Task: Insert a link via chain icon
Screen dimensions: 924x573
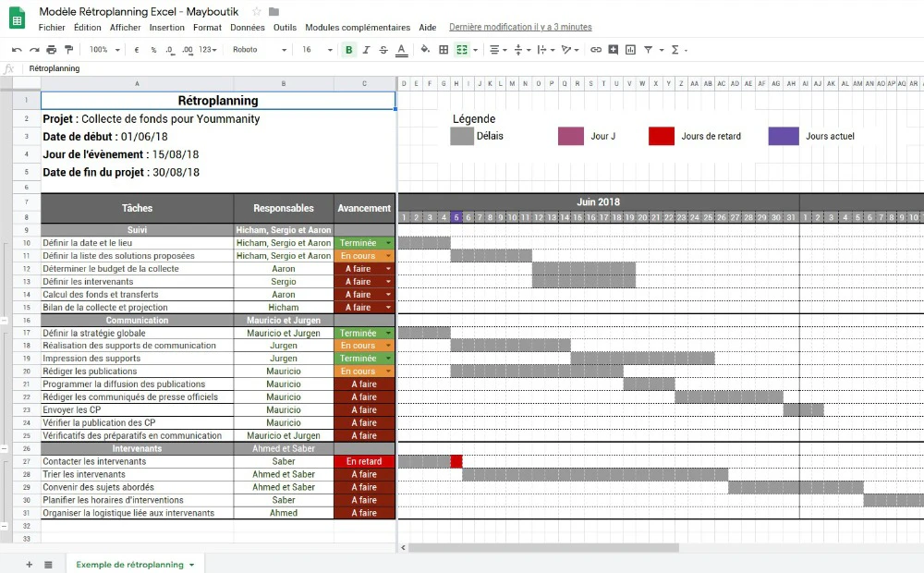Action: pyautogui.click(x=596, y=50)
